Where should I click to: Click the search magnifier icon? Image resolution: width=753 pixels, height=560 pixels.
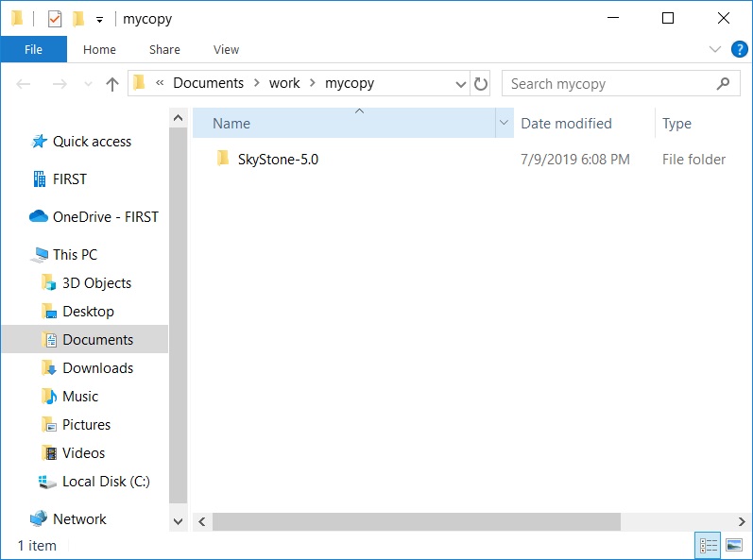pos(724,84)
